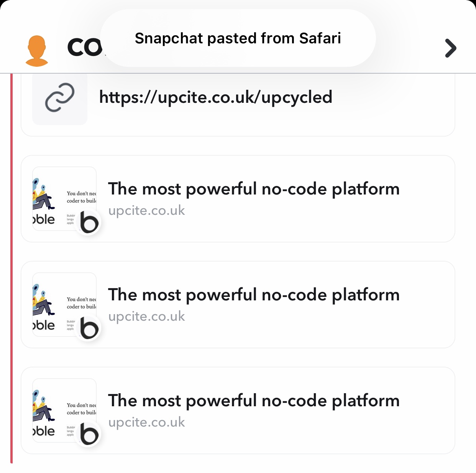Open third 'The most powerful no-code platform' title

pos(254,401)
